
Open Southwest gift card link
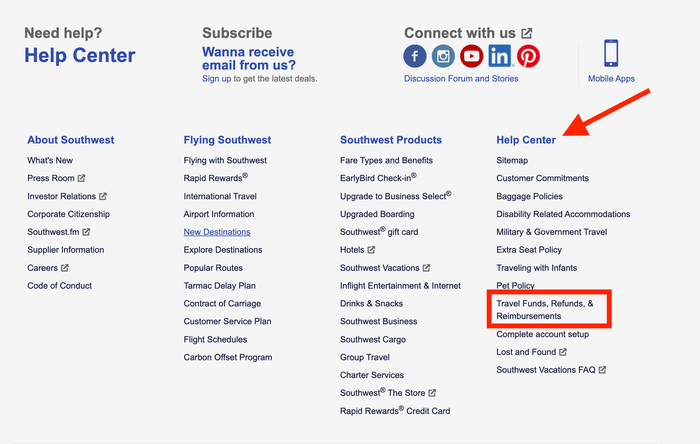pyautogui.click(x=379, y=231)
